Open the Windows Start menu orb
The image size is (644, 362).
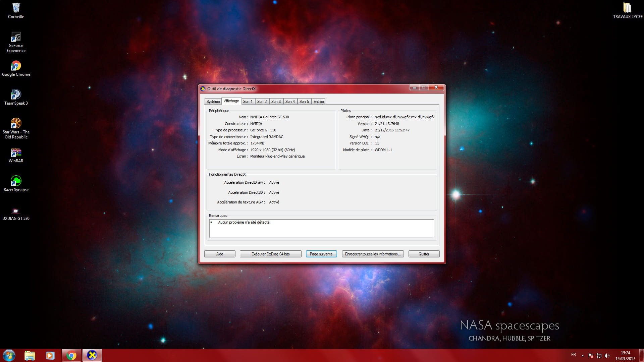click(9, 355)
